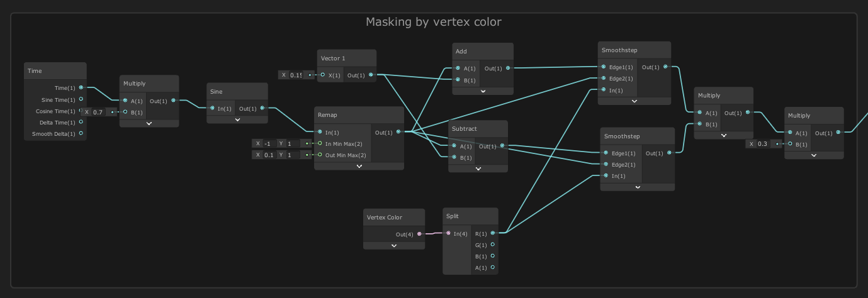The height and width of the screenshot is (298, 868).
Task: Click the Out Min Max(2) port on Remap
Action: [x=320, y=155]
